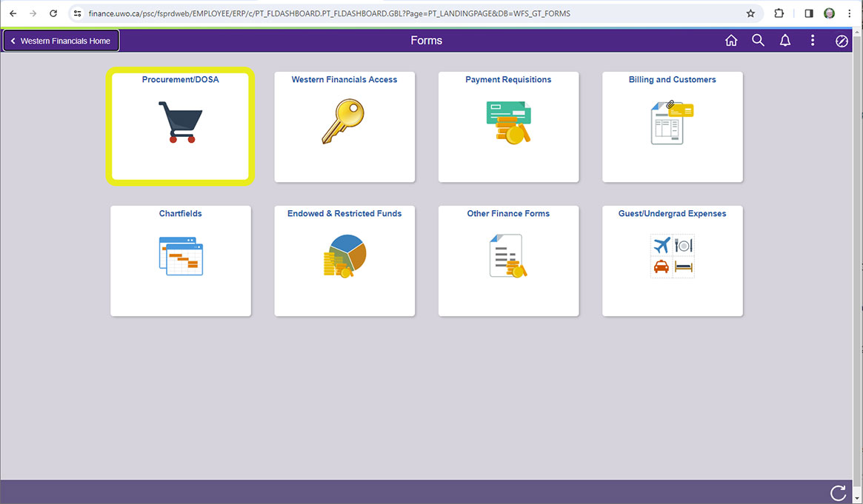Image resolution: width=863 pixels, height=504 pixels.
Task: View site information icon in address bar
Action: pos(78,13)
